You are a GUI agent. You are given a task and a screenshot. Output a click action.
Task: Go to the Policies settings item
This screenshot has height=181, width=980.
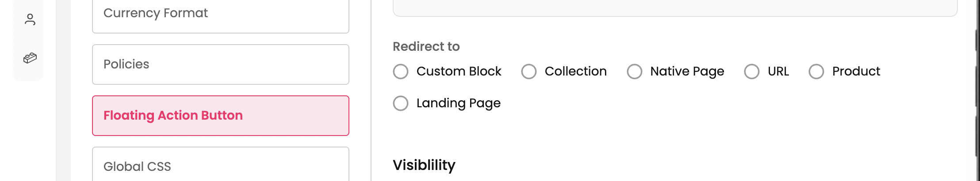coord(220,64)
